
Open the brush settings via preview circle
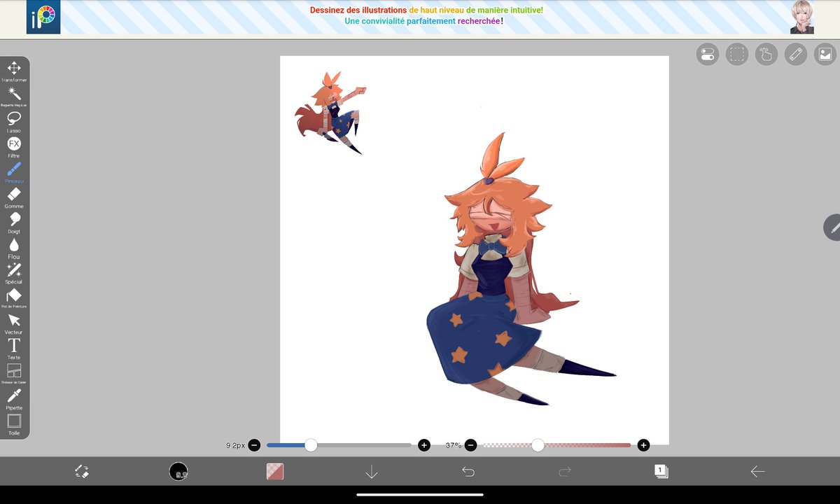pos(178,472)
